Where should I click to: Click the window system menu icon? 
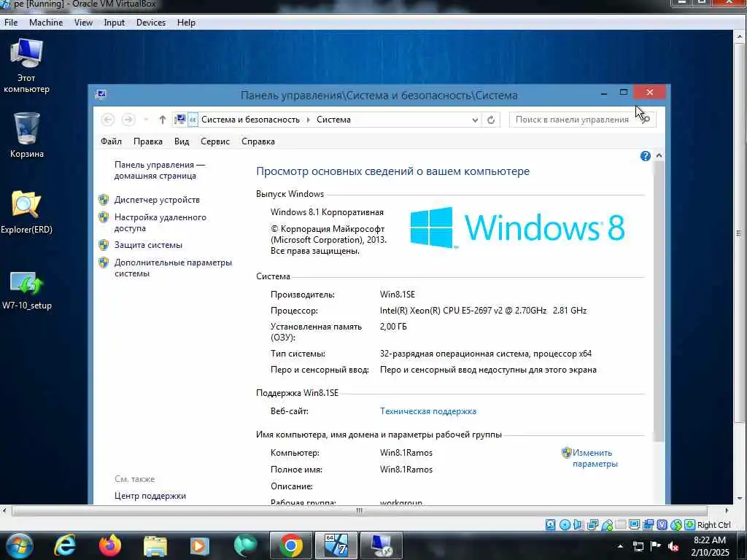[101, 94]
